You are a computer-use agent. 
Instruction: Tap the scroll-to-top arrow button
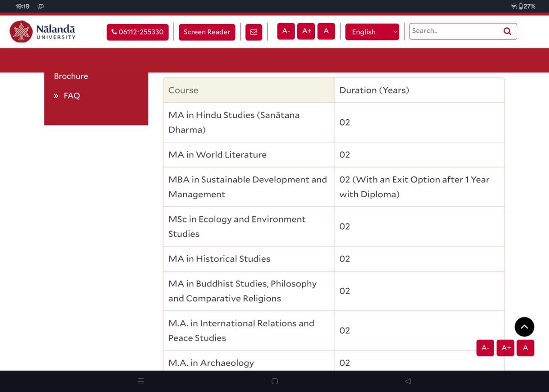coord(524,327)
